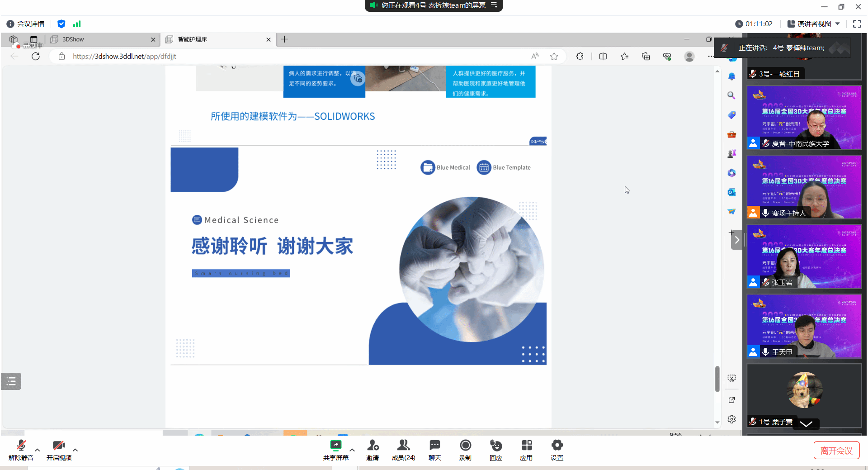
Task: Switch to the 3DShow browser tab
Action: (99, 39)
